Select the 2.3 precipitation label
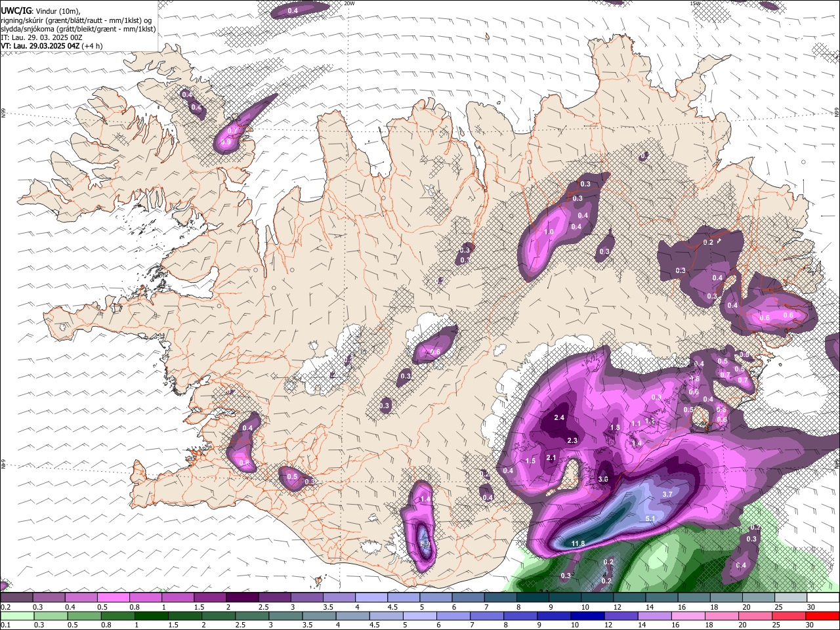This screenshot has width=840, height=630. coord(572,440)
